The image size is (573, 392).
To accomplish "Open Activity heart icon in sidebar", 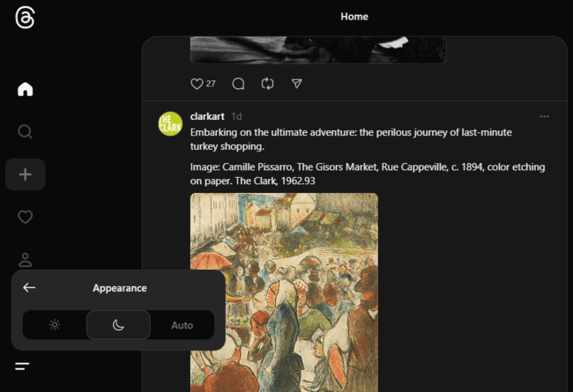I will pos(26,217).
